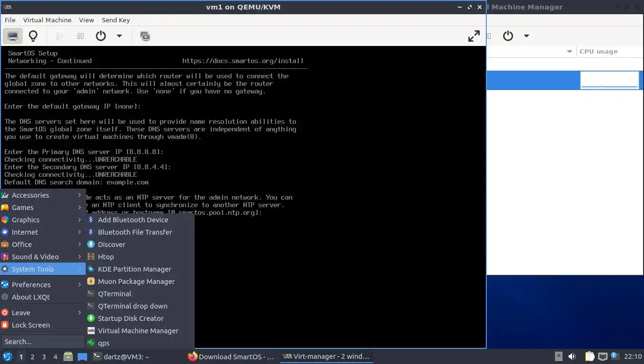Expand the Internet submenu
The image size is (644, 364).
pos(43,232)
